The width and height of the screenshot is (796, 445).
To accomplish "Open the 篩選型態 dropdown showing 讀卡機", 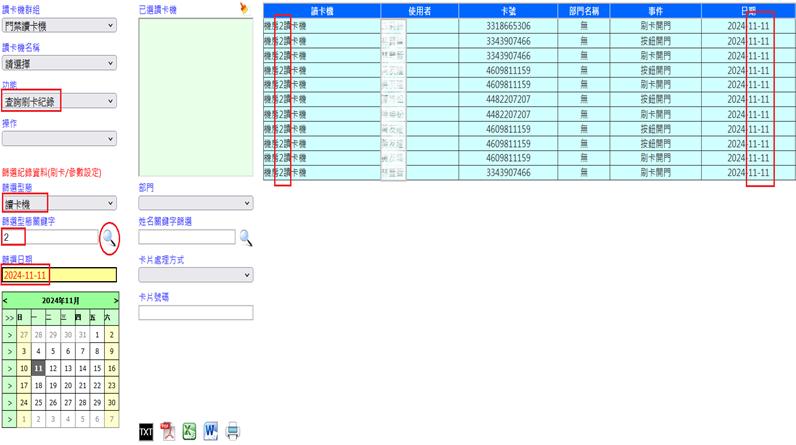I will tap(59, 203).
